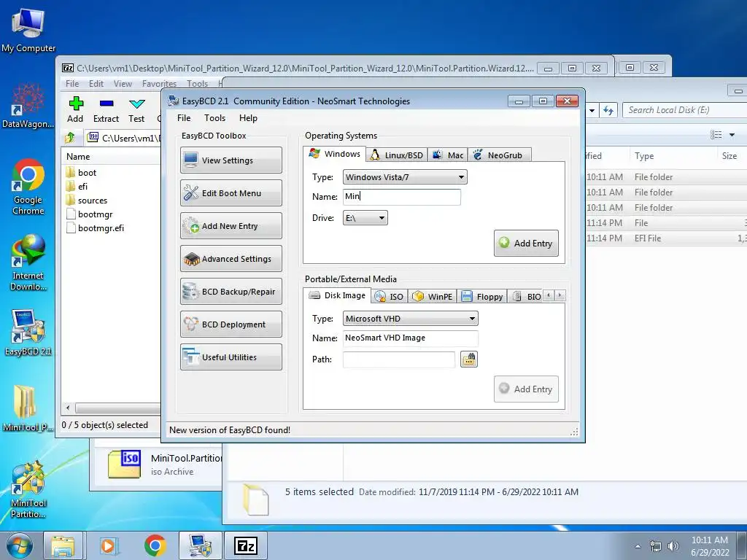The width and height of the screenshot is (747, 560).
Task: Expand the Microsoft VHD Type dropdown
Action: [x=411, y=319]
